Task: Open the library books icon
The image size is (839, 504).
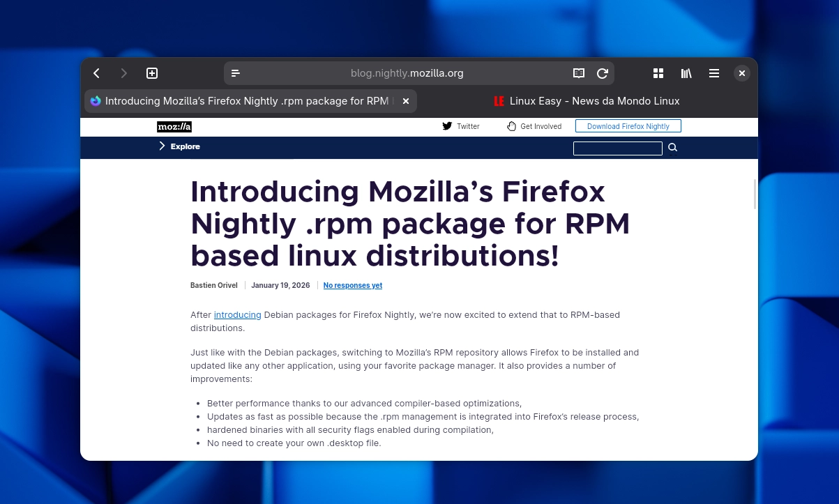Action: [x=686, y=73]
